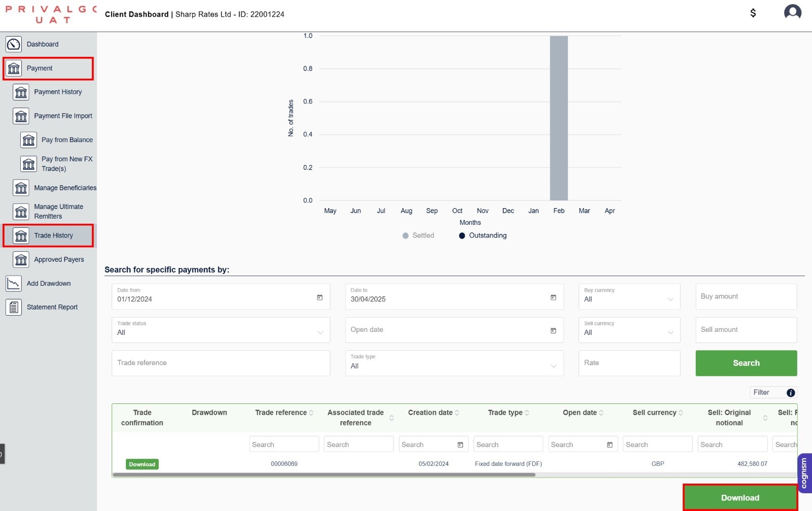
Task: Click the green Search button
Action: [x=746, y=363]
